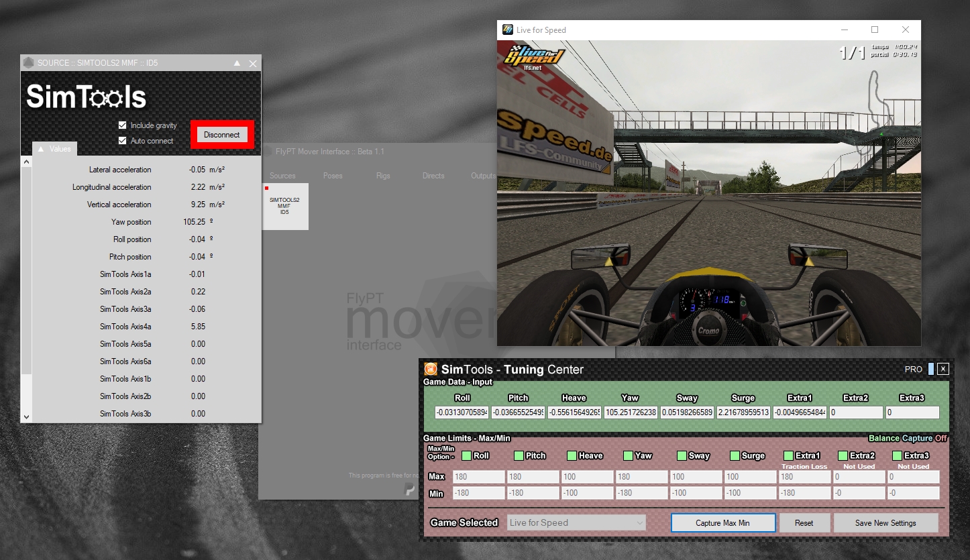This screenshot has height=560, width=970.
Task: Click the 'SimTools Axis2a' value 0.22
Action: pos(198,292)
